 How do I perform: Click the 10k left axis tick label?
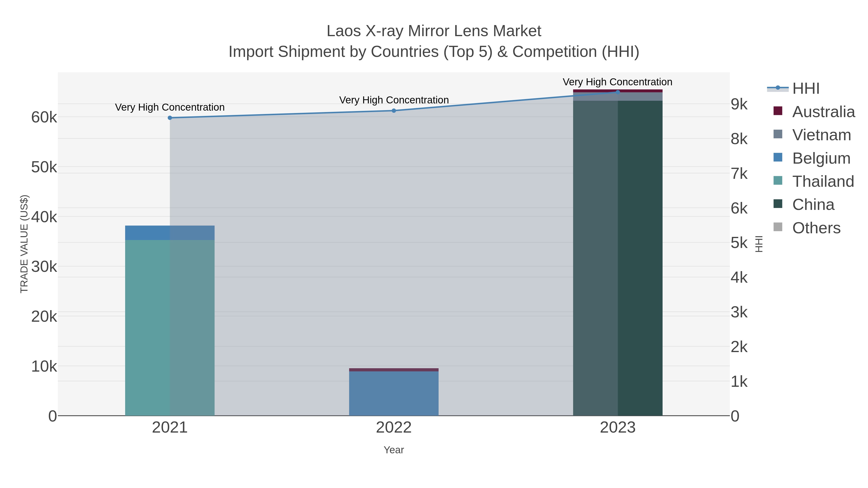point(44,366)
